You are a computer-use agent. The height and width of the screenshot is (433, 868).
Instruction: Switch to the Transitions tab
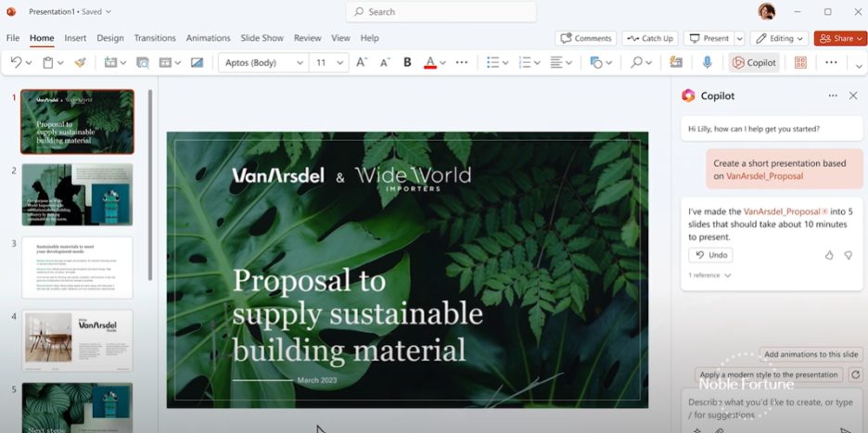155,38
